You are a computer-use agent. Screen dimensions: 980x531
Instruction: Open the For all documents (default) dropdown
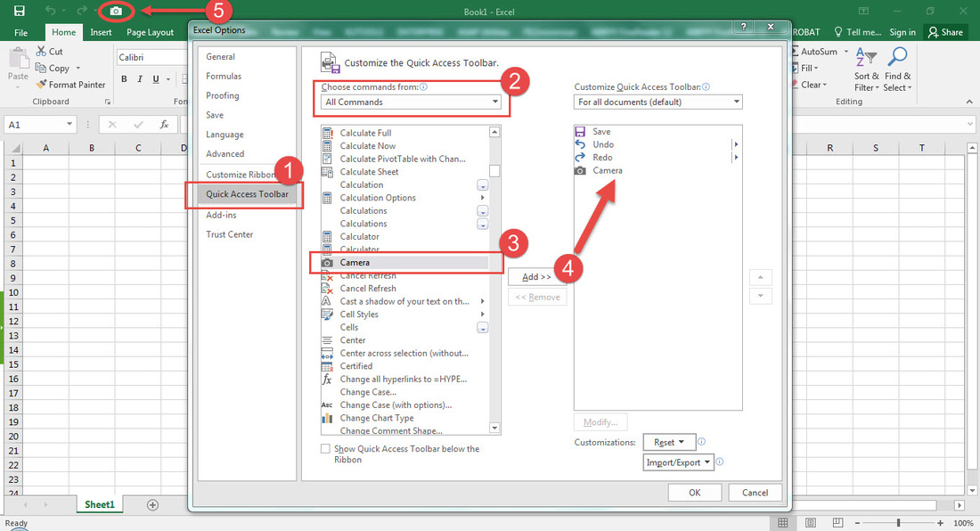pos(658,102)
